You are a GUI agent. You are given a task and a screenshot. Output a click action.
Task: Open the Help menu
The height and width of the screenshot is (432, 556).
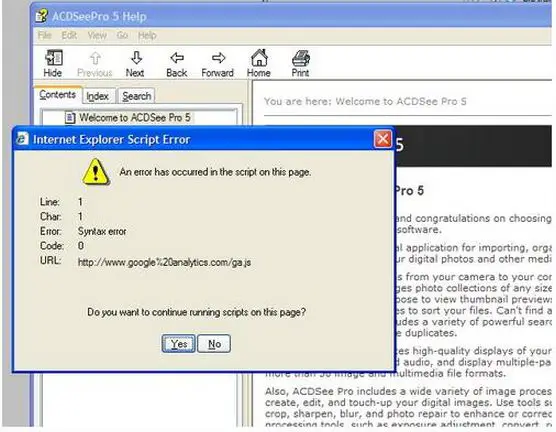click(147, 35)
